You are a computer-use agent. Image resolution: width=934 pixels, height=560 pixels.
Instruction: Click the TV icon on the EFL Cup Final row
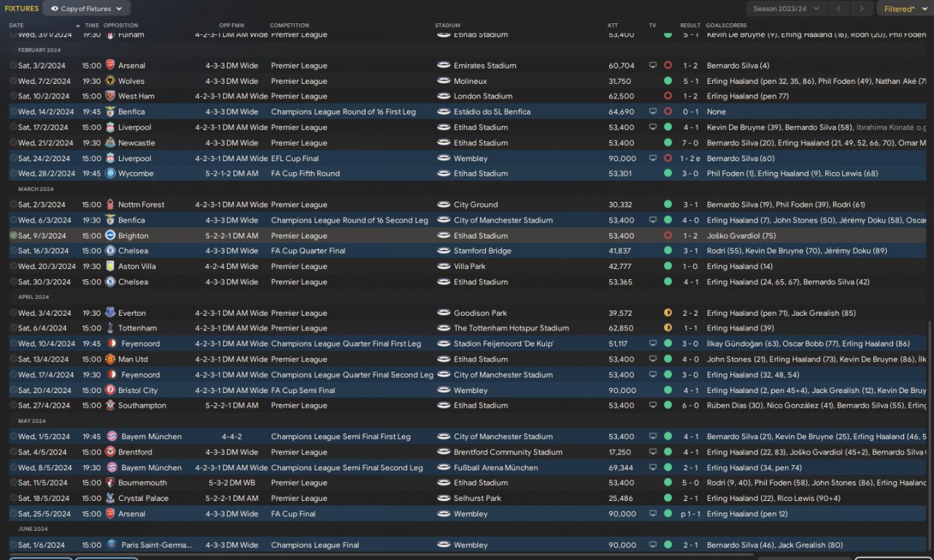click(x=652, y=158)
